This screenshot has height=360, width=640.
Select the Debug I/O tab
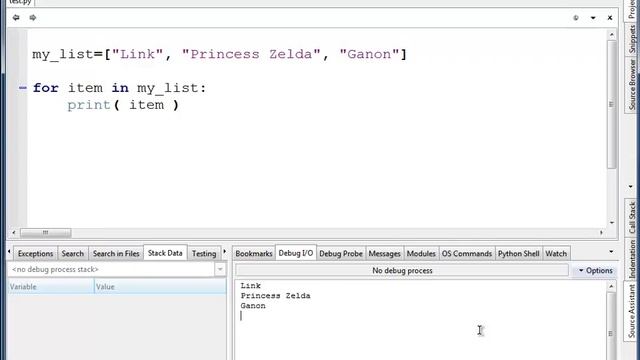pyautogui.click(x=296, y=253)
